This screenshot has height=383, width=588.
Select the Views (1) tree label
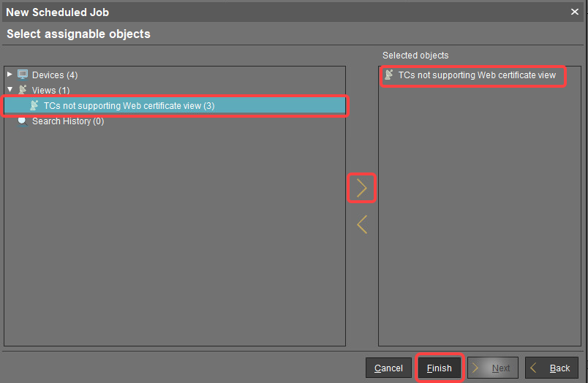pos(50,91)
